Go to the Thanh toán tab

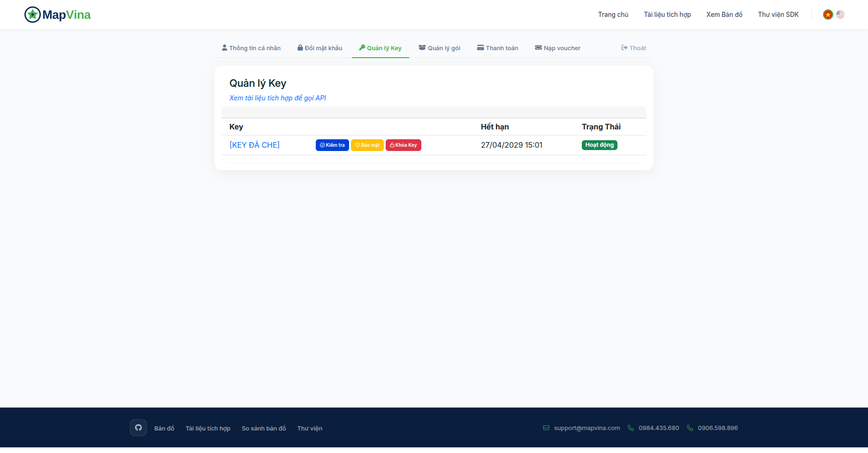click(x=497, y=48)
